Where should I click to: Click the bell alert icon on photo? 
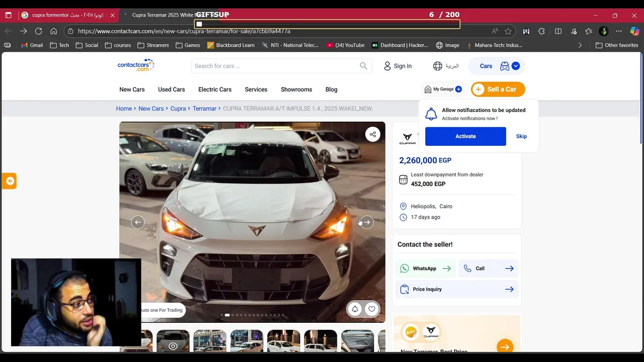pyautogui.click(x=355, y=309)
